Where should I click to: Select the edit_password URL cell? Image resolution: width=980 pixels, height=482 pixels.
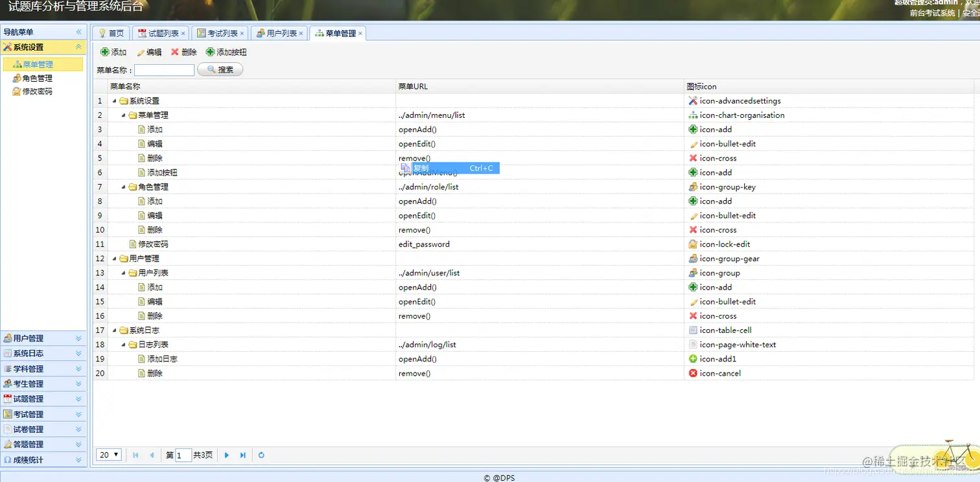(540, 244)
